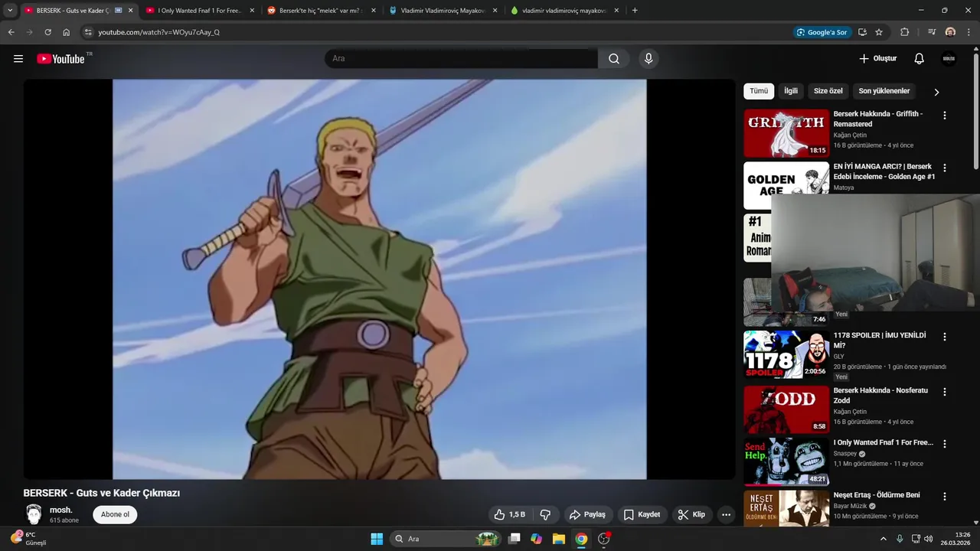The image size is (980, 551).
Task: Click the Abone ol subscribe button
Action: tap(115, 514)
